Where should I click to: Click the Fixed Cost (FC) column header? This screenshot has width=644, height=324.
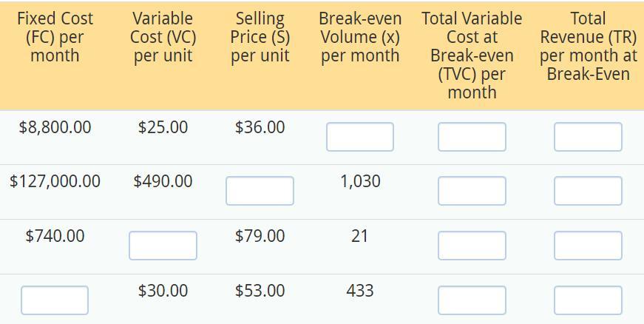(55, 37)
